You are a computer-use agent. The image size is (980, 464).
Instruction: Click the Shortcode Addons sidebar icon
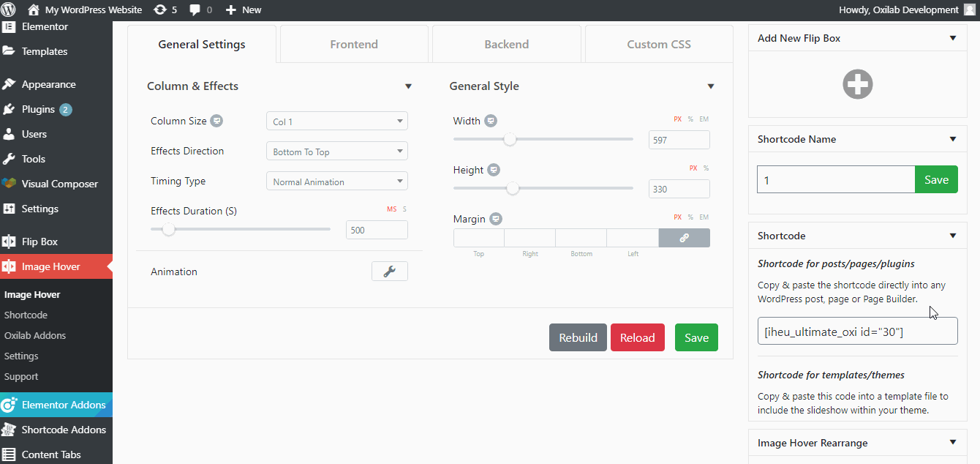point(9,430)
